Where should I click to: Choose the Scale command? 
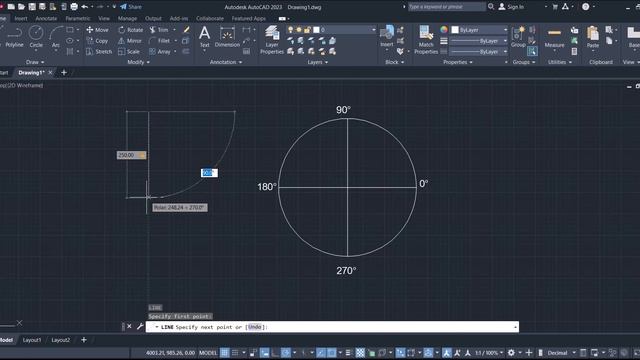129,52
